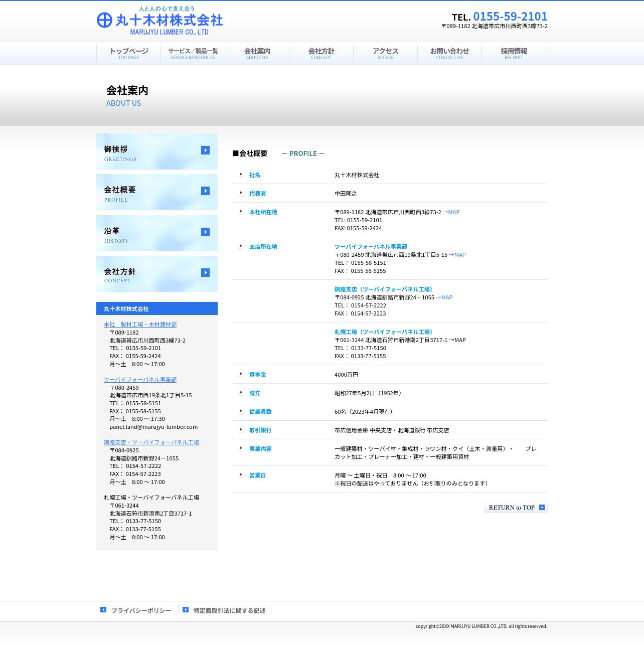Click the ツーバイフォーパネル事業部 heading in the profile table
Image resolution: width=644 pixels, height=649 pixels.
[371, 247]
